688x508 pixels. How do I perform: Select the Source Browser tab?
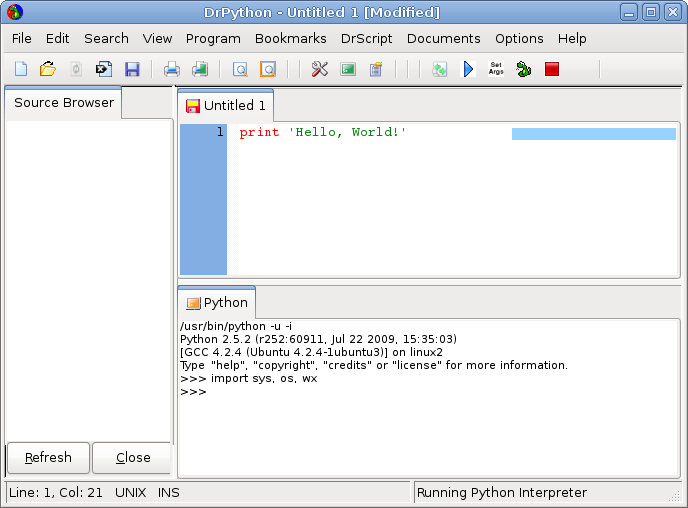pyautogui.click(x=64, y=103)
